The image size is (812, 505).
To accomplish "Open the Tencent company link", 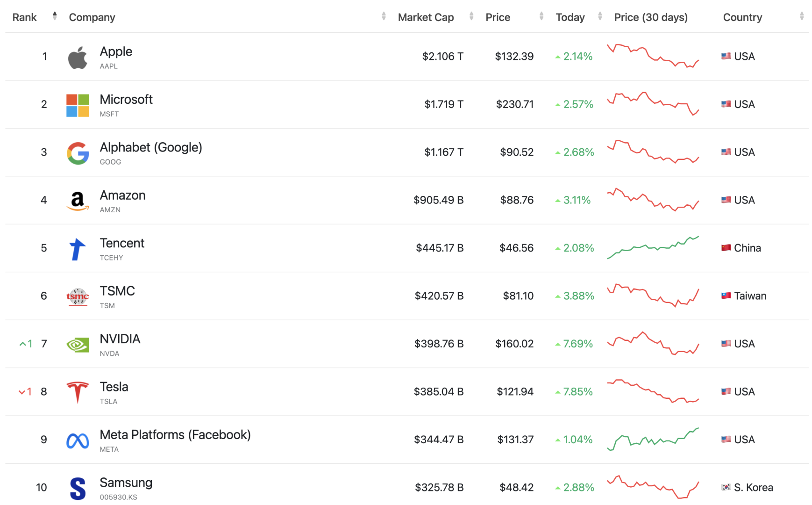I will [x=122, y=243].
